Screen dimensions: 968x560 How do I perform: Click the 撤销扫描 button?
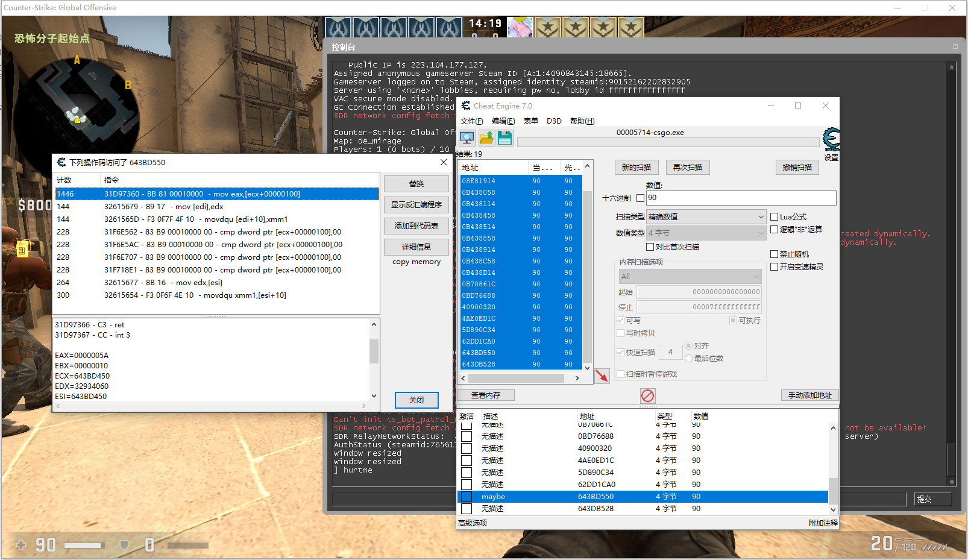coord(797,167)
